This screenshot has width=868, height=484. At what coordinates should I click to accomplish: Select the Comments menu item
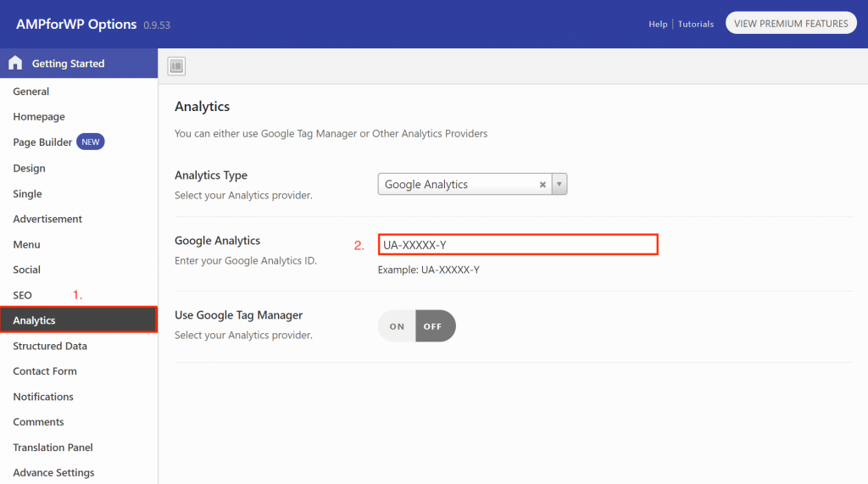38,422
